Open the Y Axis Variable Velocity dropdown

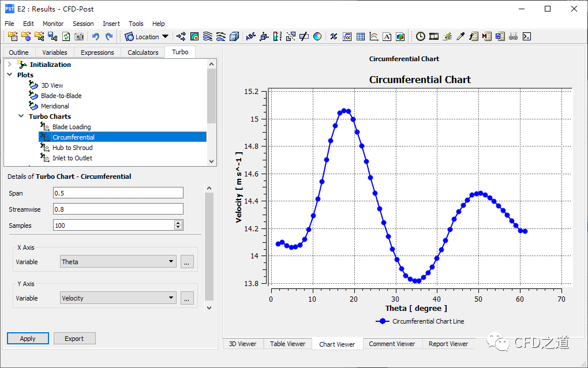tap(118, 298)
